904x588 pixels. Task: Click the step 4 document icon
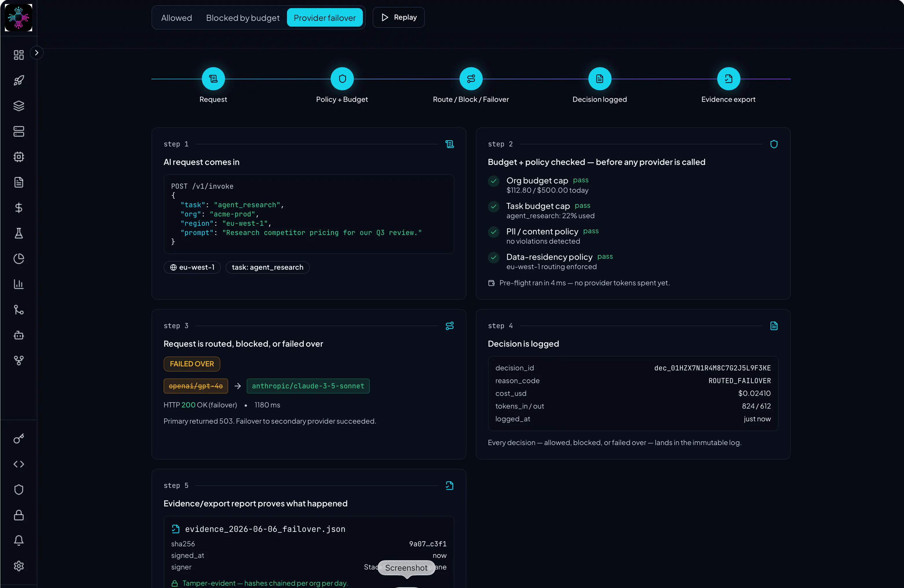click(x=774, y=326)
